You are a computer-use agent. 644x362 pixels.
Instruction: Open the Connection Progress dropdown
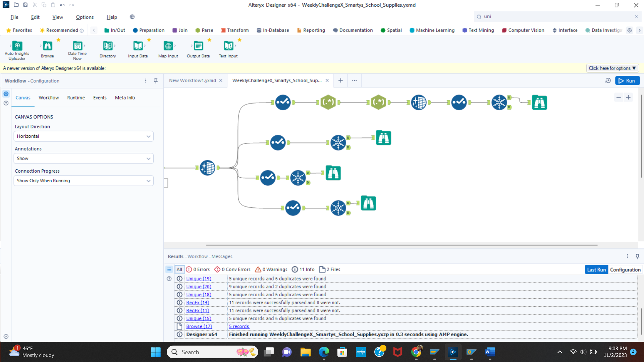tap(84, 181)
